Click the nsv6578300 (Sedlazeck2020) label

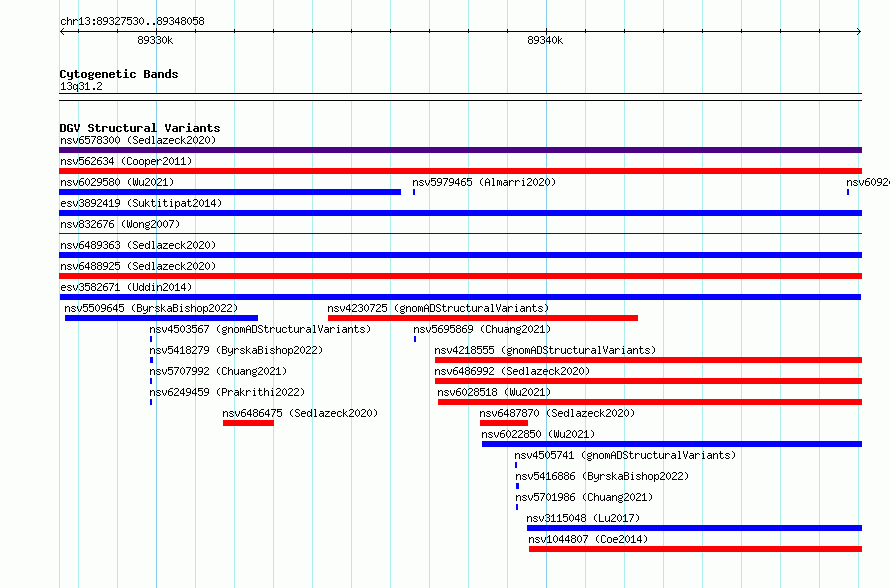tap(138, 140)
